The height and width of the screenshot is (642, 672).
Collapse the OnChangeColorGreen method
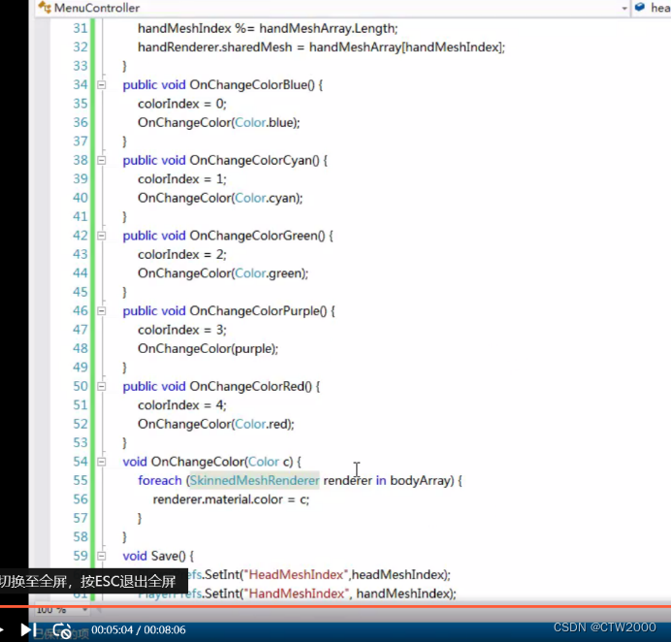tap(102, 236)
